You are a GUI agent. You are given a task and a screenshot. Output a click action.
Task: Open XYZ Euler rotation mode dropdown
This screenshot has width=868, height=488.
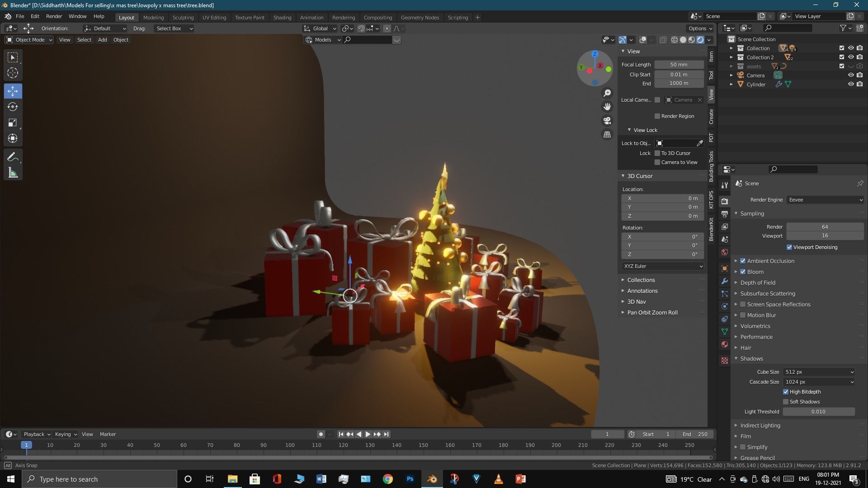tap(663, 266)
